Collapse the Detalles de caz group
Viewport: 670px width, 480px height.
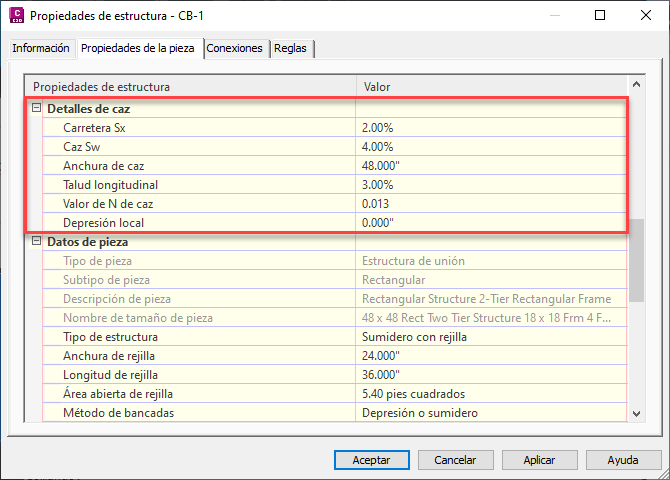point(36,108)
